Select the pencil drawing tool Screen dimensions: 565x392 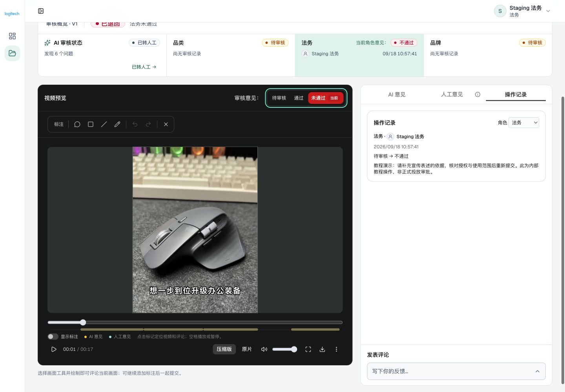point(117,124)
